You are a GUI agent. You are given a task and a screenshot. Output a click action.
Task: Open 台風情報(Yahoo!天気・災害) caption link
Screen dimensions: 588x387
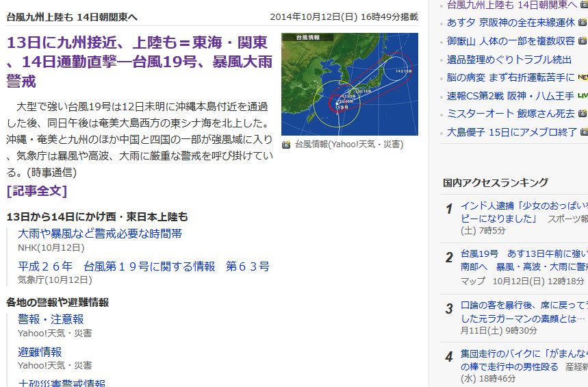[x=349, y=145]
